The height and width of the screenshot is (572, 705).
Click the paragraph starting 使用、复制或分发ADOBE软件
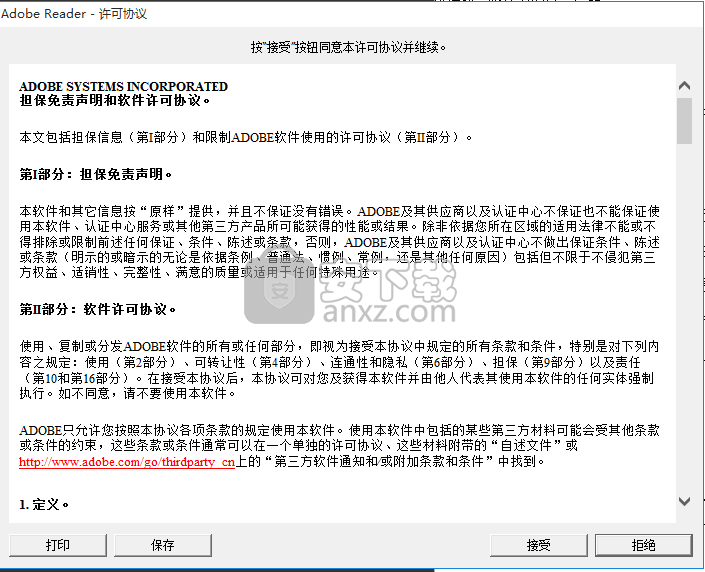(339, 370)
